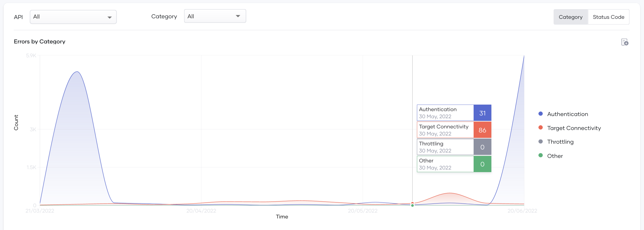Toggle the Other legend entry
The image size is (644, 230).
coord(551,156)
